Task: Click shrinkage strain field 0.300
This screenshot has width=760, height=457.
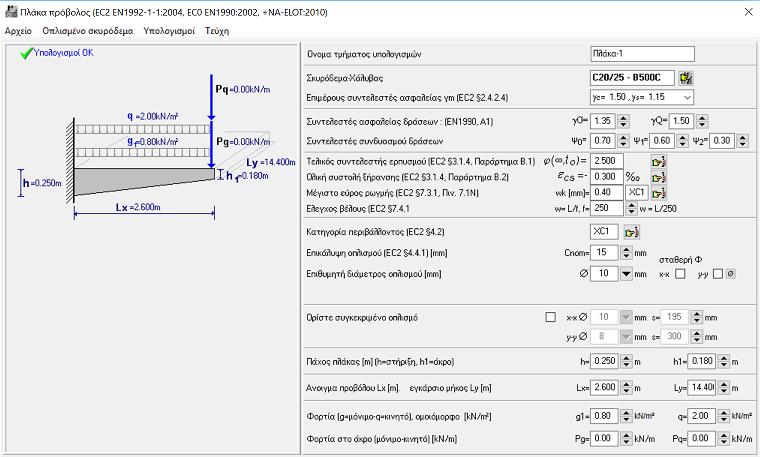Action: pos(606,177)
